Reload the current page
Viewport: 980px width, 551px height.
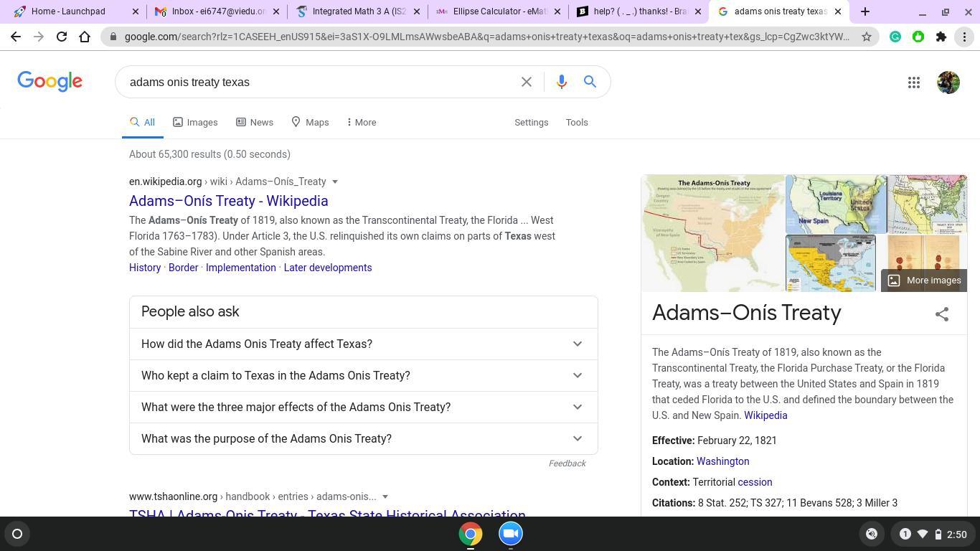pos(62,37)
